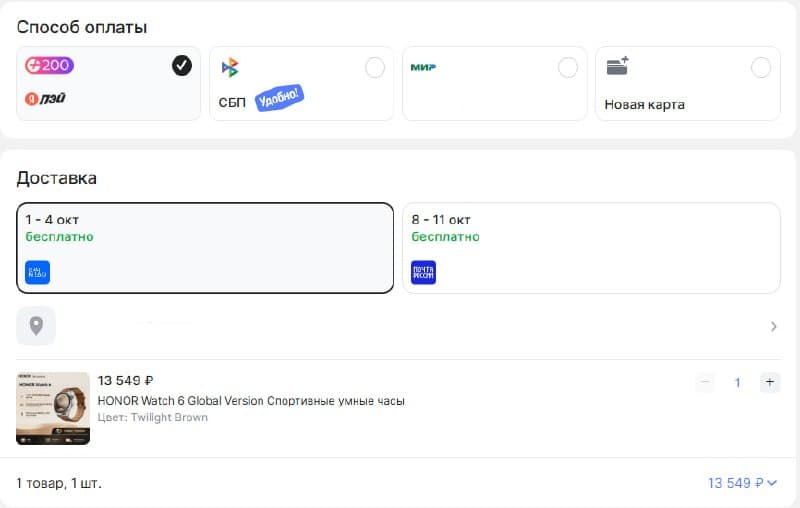Decrease quantity with the minus button
800x508 pixels.
[705, 382]
